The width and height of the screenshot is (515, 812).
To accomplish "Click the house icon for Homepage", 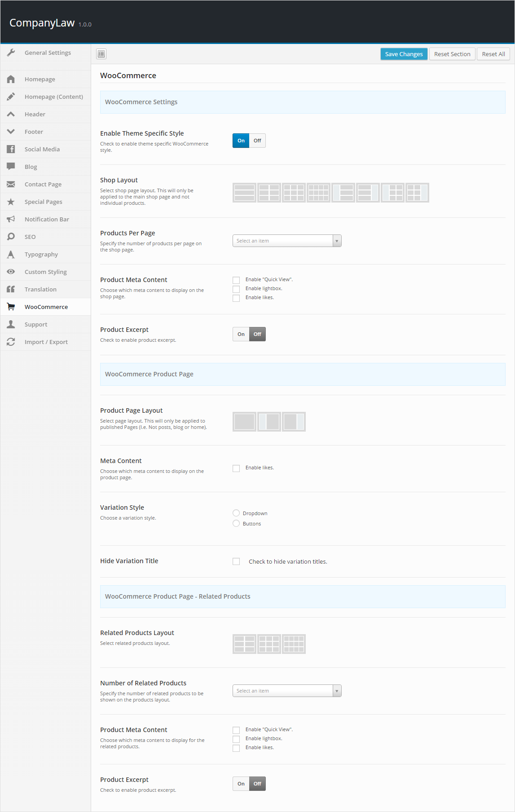I will [x=11, y=79].
